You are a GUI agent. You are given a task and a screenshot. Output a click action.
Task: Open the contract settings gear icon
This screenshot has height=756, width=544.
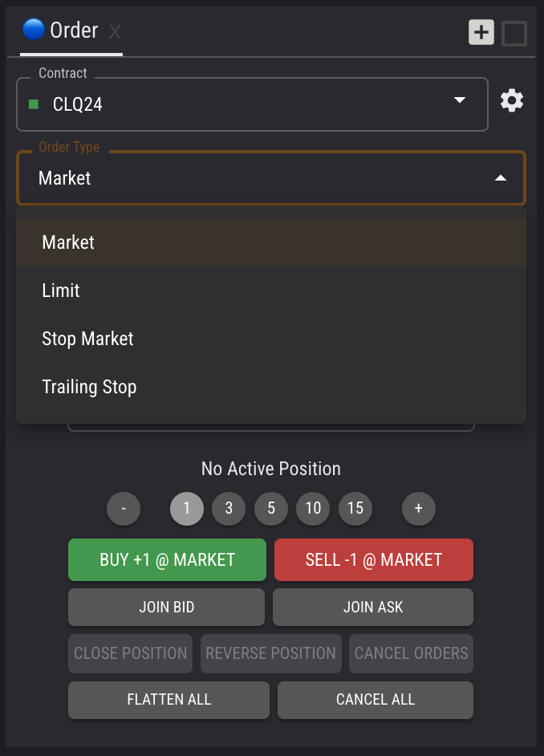click(512, 101)
